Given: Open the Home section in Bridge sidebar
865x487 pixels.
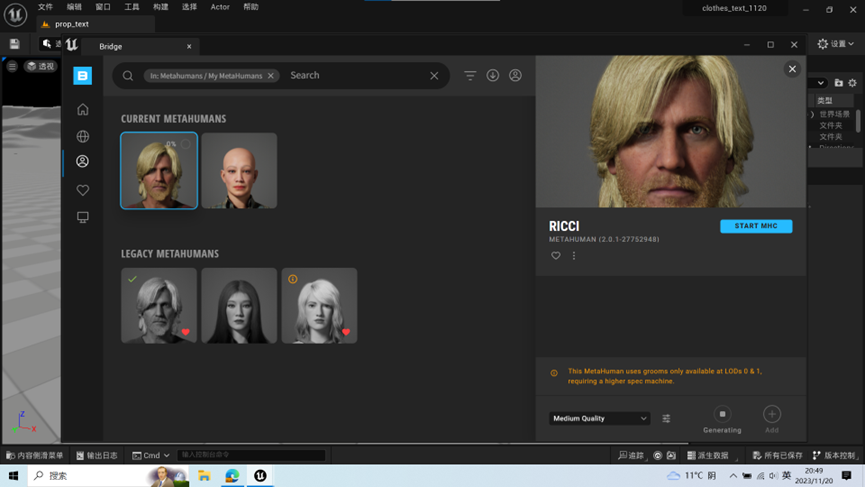Looking at the screenshot, I should pyautogui.click(x=83, y=109).
